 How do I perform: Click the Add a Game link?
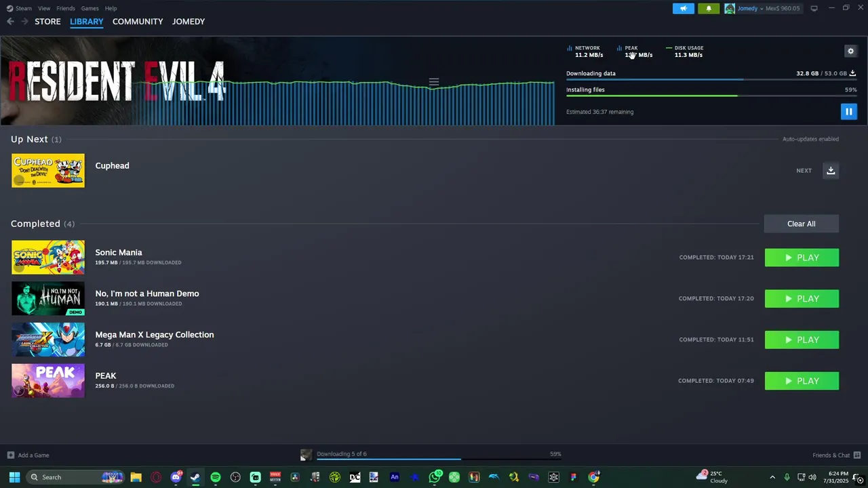(x=33, y=455)
